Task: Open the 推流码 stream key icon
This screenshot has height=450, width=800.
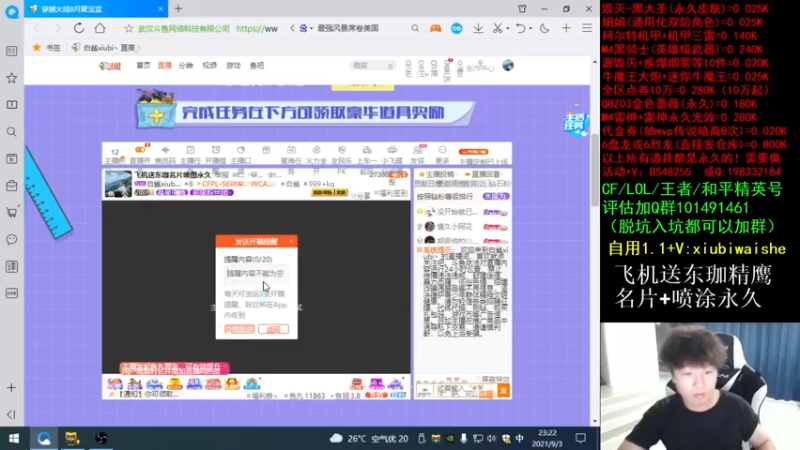Action: 165,151
